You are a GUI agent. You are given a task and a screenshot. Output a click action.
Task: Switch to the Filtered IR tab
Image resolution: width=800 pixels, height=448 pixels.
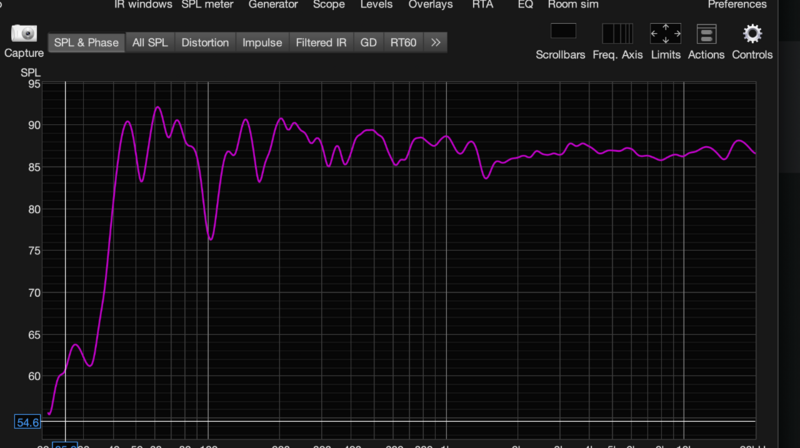321,43
